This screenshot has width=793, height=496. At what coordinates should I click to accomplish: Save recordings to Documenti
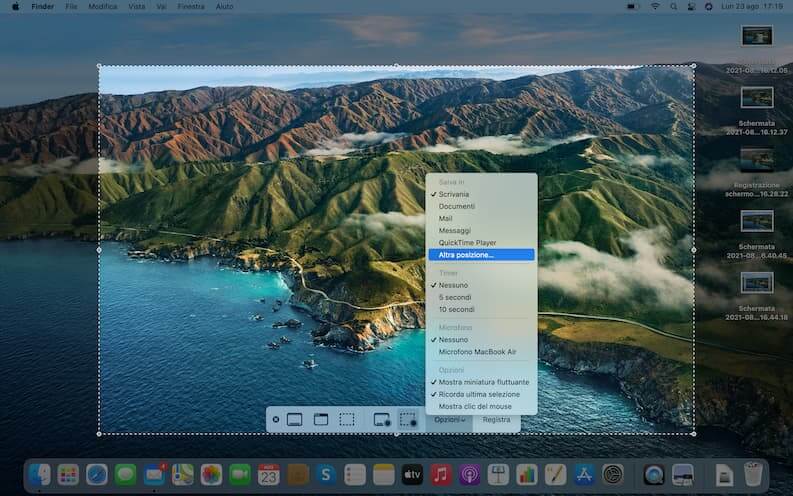coord(457,206)
